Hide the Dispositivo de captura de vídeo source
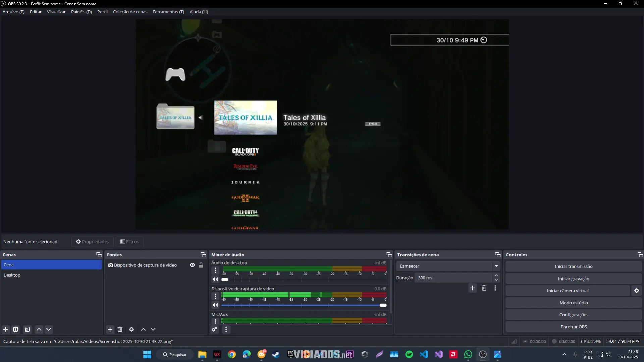 tap(192, 265)
